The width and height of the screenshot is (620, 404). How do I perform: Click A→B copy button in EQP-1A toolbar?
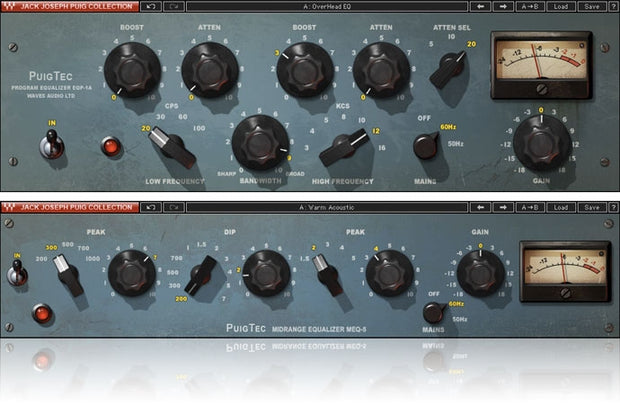[x=530, y=6]
